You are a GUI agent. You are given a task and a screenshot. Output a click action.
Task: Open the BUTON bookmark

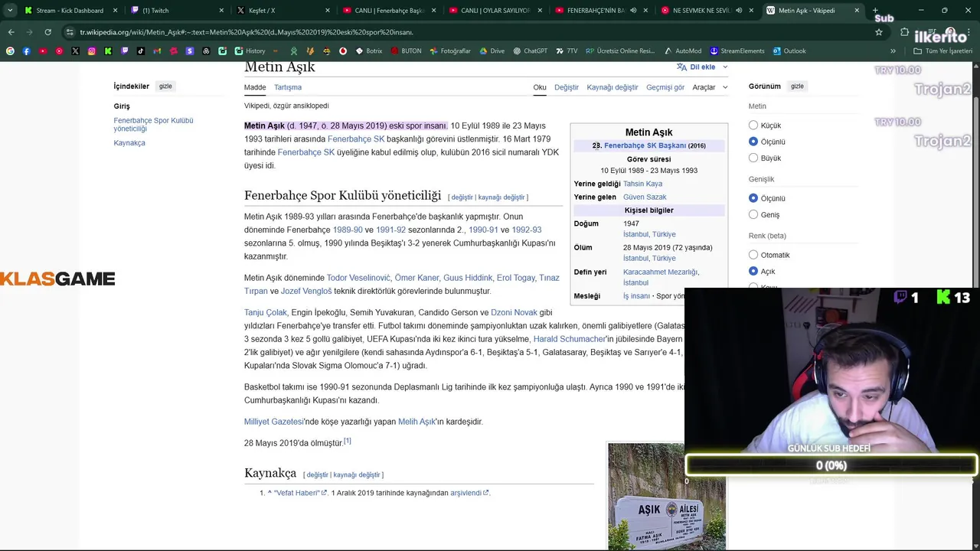[x=406, y=51]
